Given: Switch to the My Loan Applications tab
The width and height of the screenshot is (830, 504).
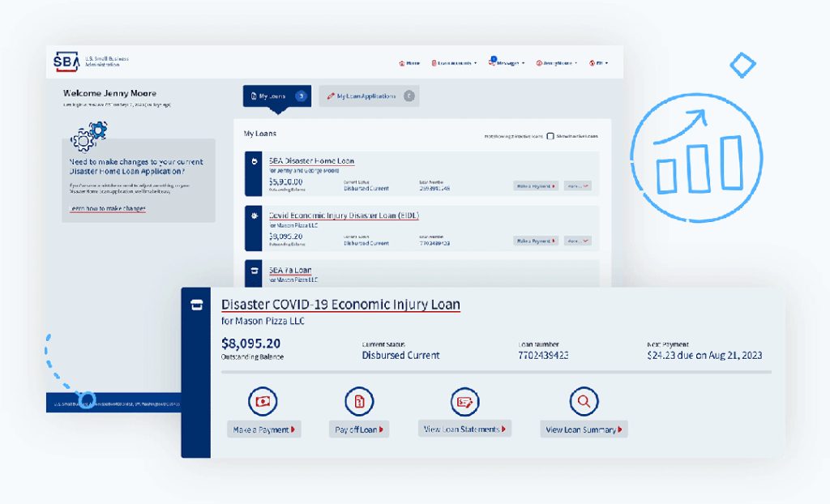Looking at the screenshot, I should [369, 96].
